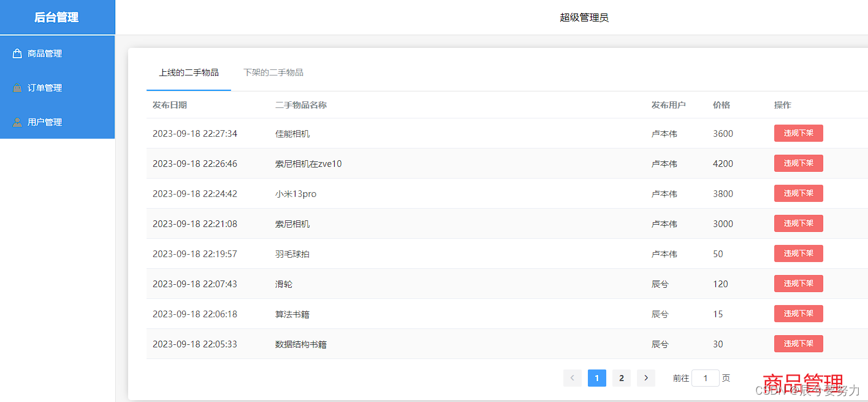The height and width of the screenshot is (402, 868).
Task: Click user 卢本伟 in 佳能相机 row
Action: click(664, 133)
